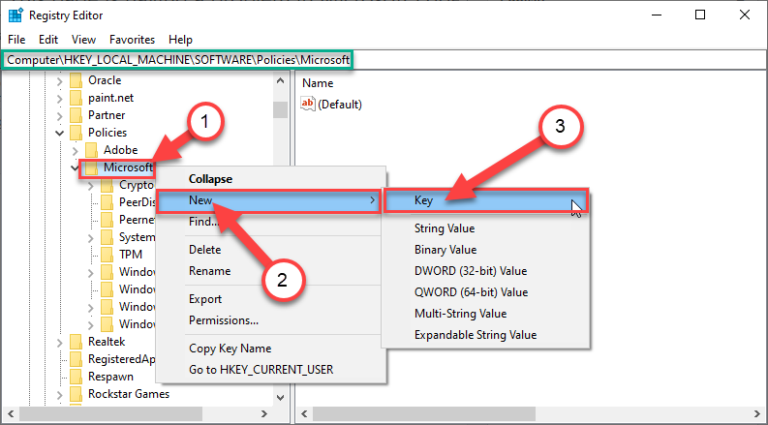Image resolution: width=768 pixels, height=425 pixels.
Task: Select the Rockstar Games folder icon
Action: click(x=75, y=394)
